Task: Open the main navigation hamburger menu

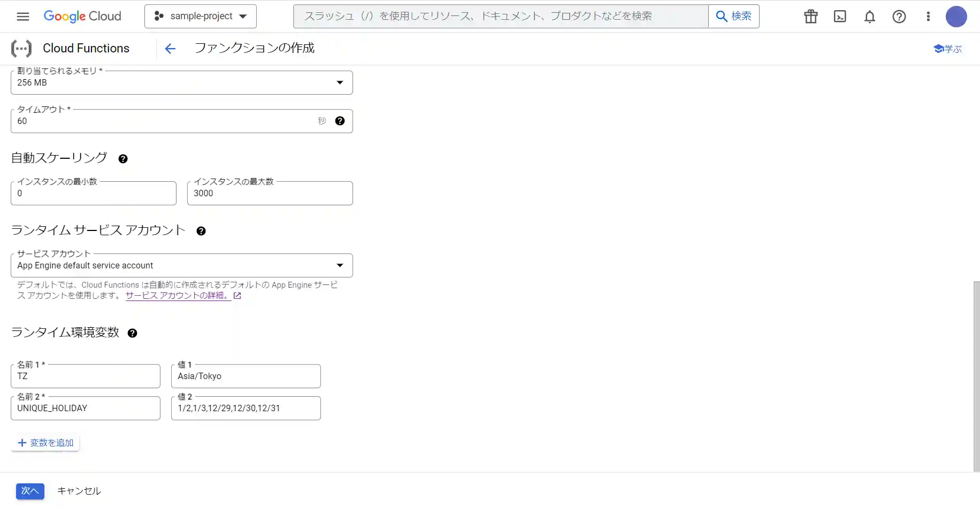Action: tap(23, 16)
